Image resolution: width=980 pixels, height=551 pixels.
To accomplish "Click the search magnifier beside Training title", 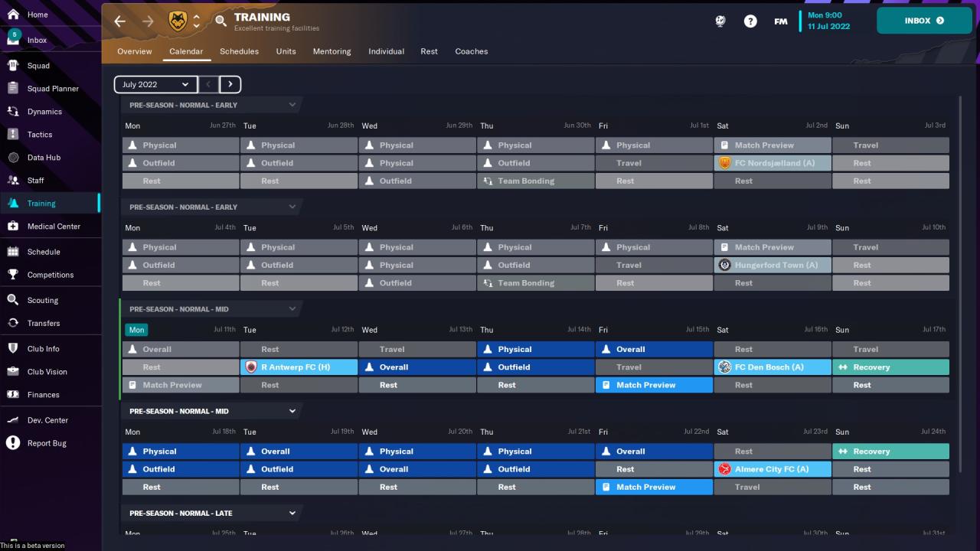I will (220, 21).
